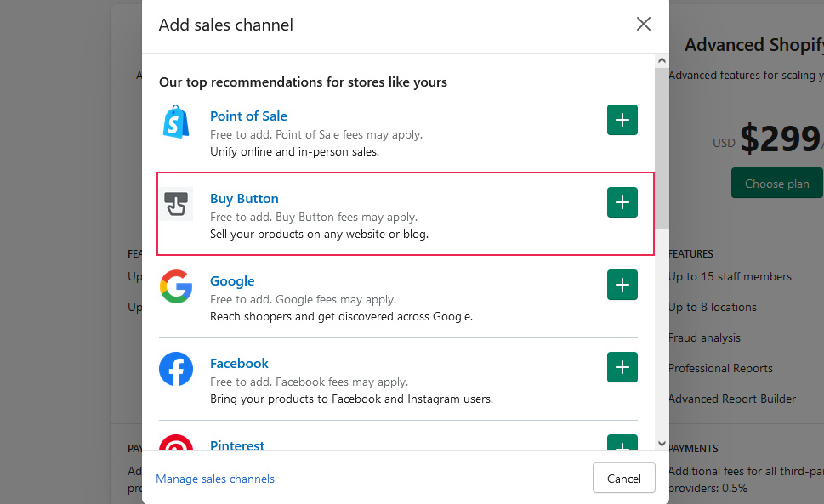Add the Point of Sale channel plus button
The height and width of the screenshot is (504, 824).
(x=622, y=120)
